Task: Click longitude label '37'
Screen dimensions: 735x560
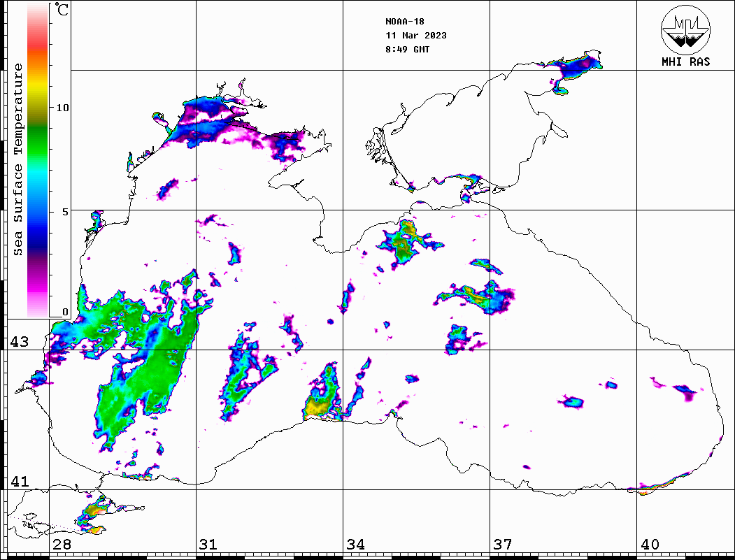Action: (503, 545)
